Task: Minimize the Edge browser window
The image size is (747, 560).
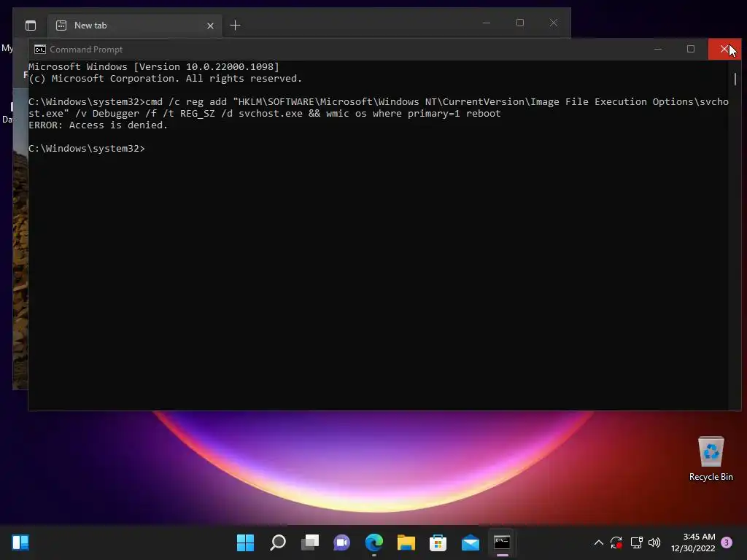Action: [487, 23]
